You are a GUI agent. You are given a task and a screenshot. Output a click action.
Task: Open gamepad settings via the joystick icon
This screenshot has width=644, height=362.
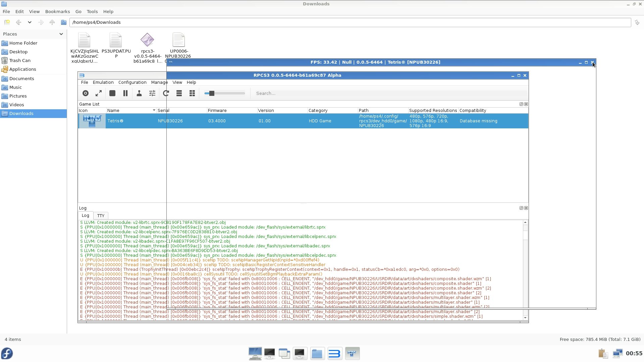(139, 94)
